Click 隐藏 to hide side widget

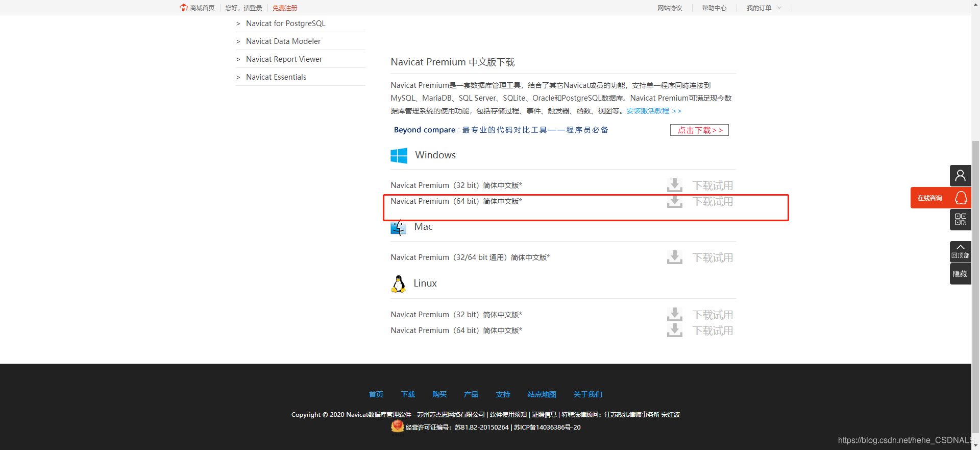click(960, 274)
